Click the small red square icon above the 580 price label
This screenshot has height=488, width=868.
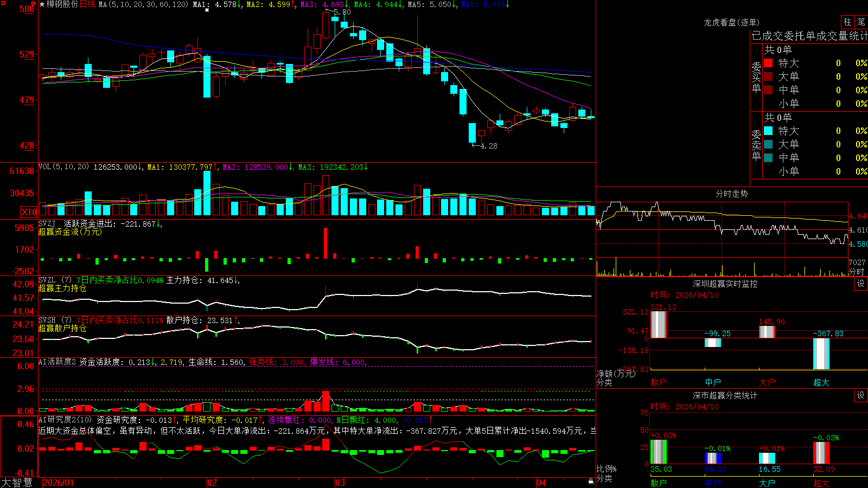[3, 4]
